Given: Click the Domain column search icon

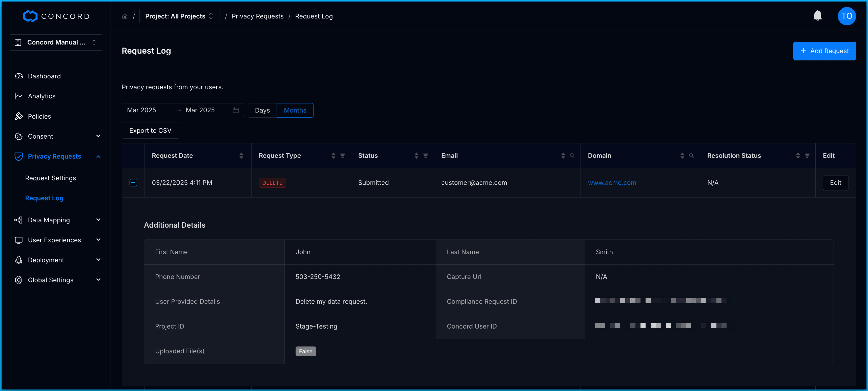Looking at the screenshot, I should tap(691, 156).
